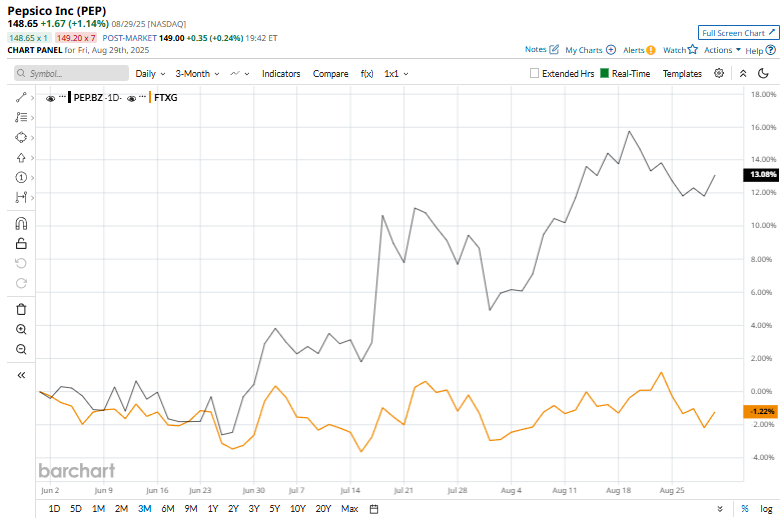The width and height of the screenshot is (783, 530).
Task: Open chart settings gear
Action: click(x=719, y=73)
